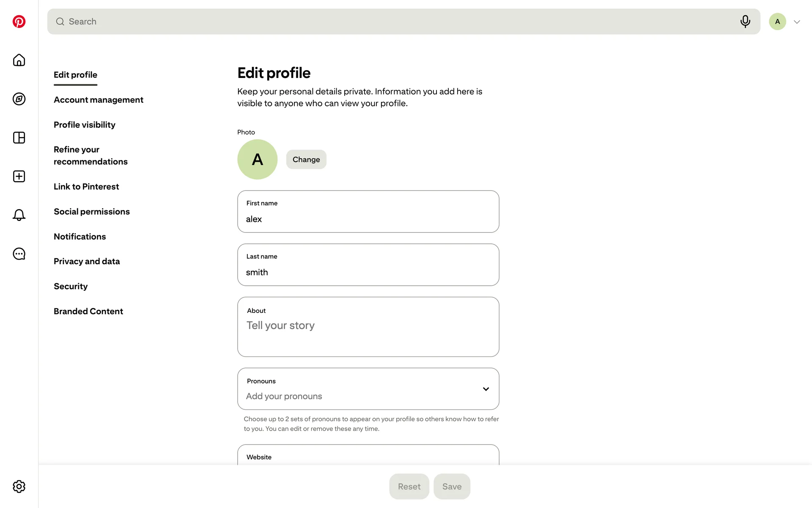Viewport: 812px width, 508px height.
Task: Select Privacy and data section
Action: tap(87, 262)
